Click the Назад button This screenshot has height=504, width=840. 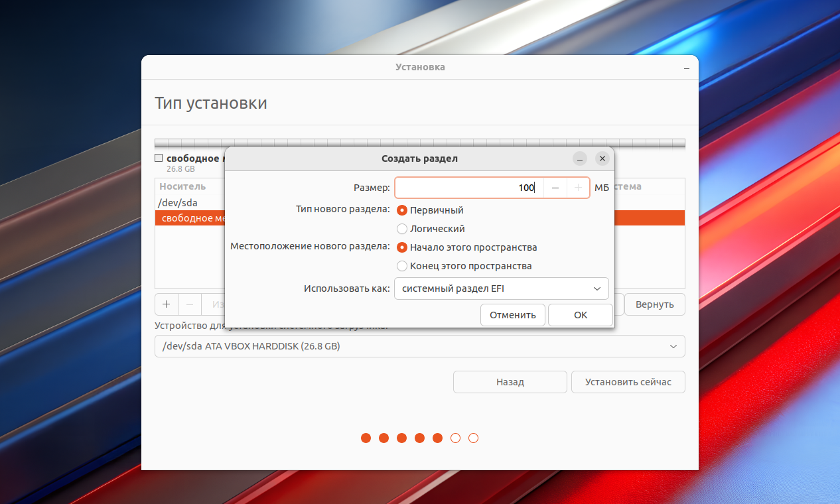tap(510, 382)
